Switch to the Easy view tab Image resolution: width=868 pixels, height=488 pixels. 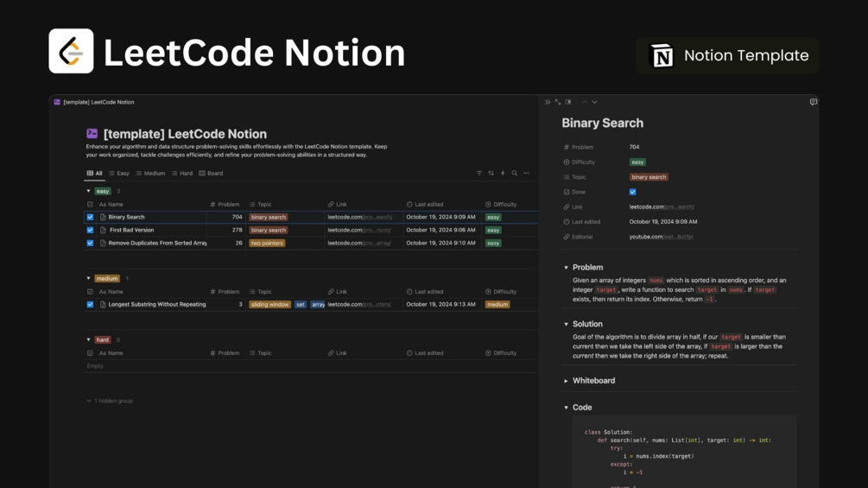coord(119,174)
